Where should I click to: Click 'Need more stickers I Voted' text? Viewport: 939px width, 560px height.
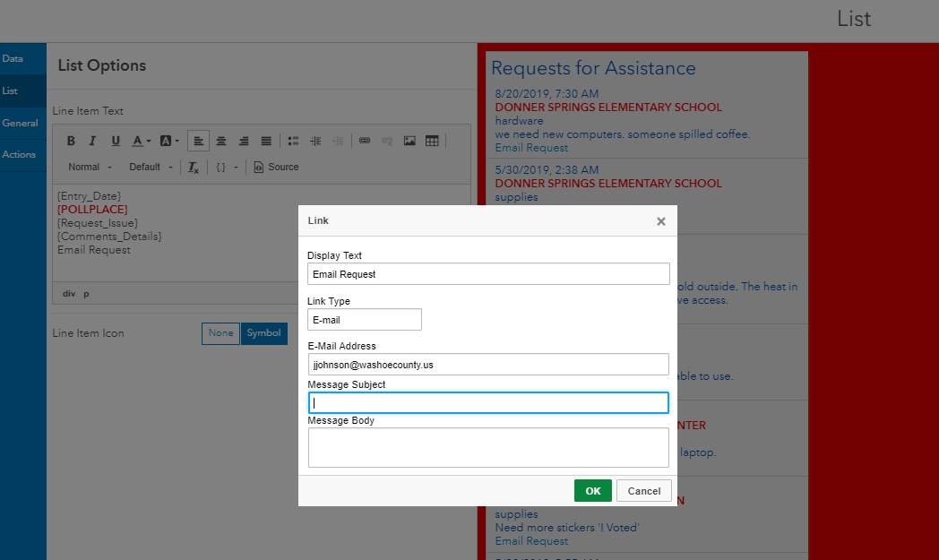(x=567, y=528)
